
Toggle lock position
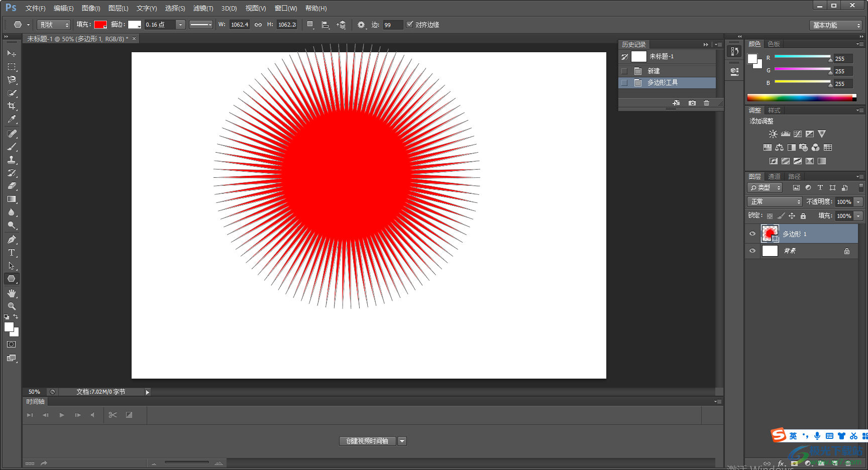point(792,216)
